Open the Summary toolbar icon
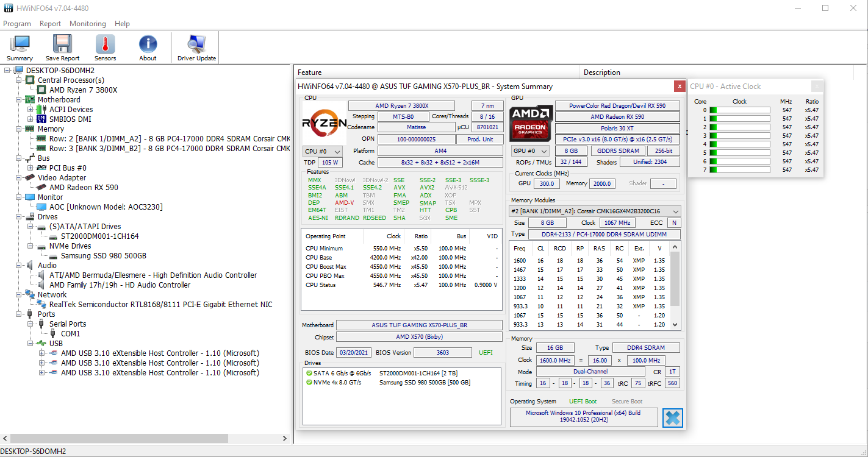Image resolution: width=868 pixels, height=457 pixels. (20, 48)
